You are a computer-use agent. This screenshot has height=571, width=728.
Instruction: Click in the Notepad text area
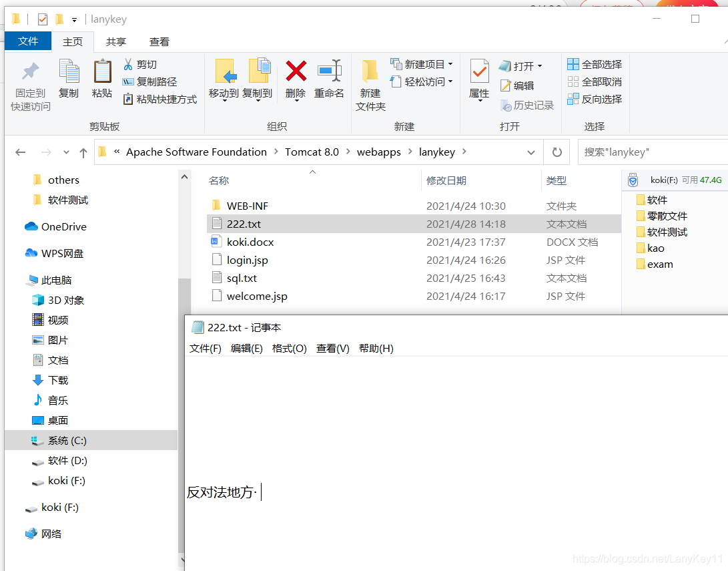pyautogui.click(x=456, y=462)
